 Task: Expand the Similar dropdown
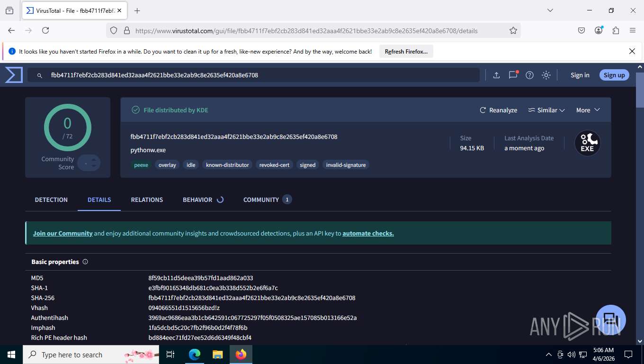[x=546, y=110]
